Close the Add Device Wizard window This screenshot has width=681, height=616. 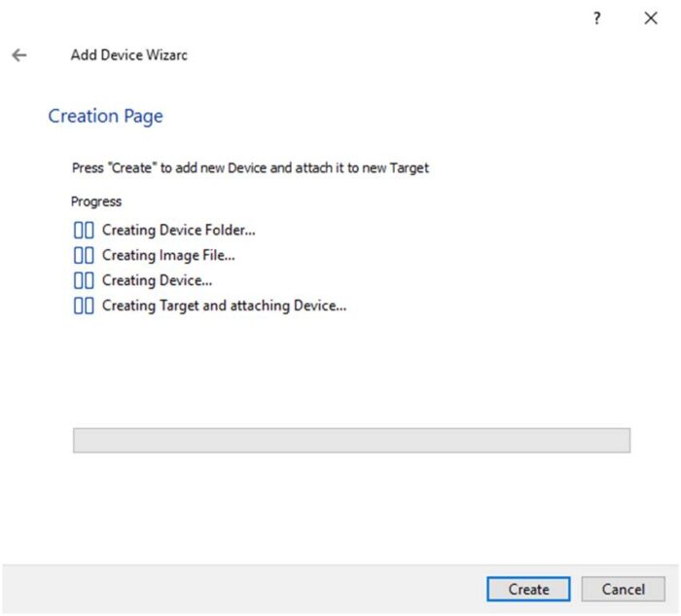[651, 18]
